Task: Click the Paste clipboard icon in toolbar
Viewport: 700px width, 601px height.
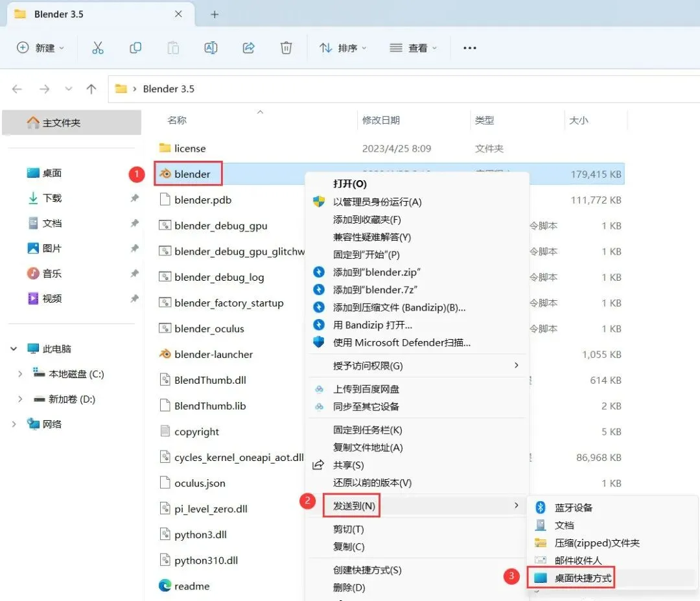Action: [173, 48]
